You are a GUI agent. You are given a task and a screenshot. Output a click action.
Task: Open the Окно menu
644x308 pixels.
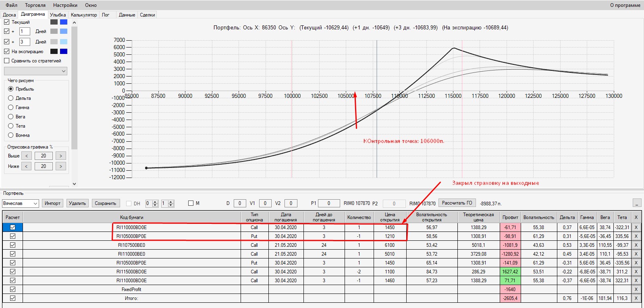(x=91, y=5)
